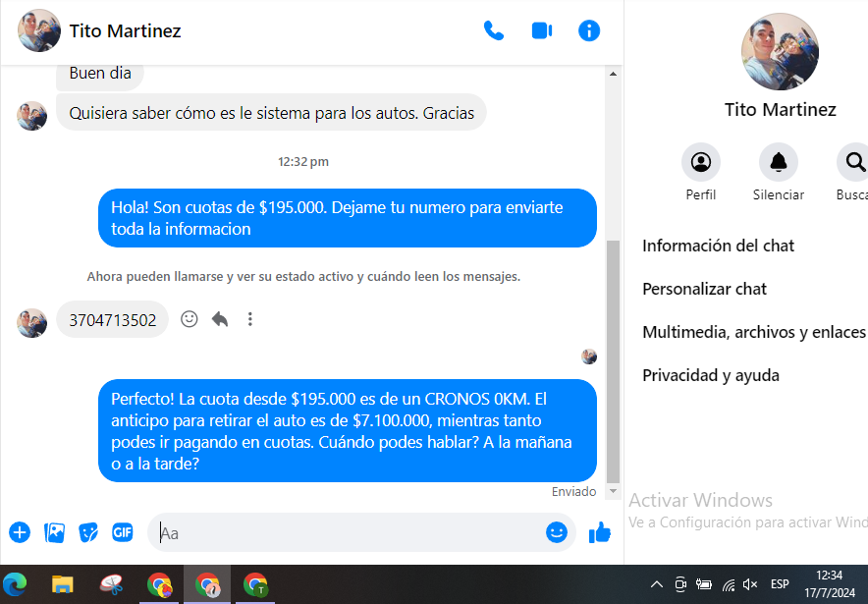React to the 3704713502 message
Image resolution: width=868 pixels, height=604 pixels.
coord(190,319)
